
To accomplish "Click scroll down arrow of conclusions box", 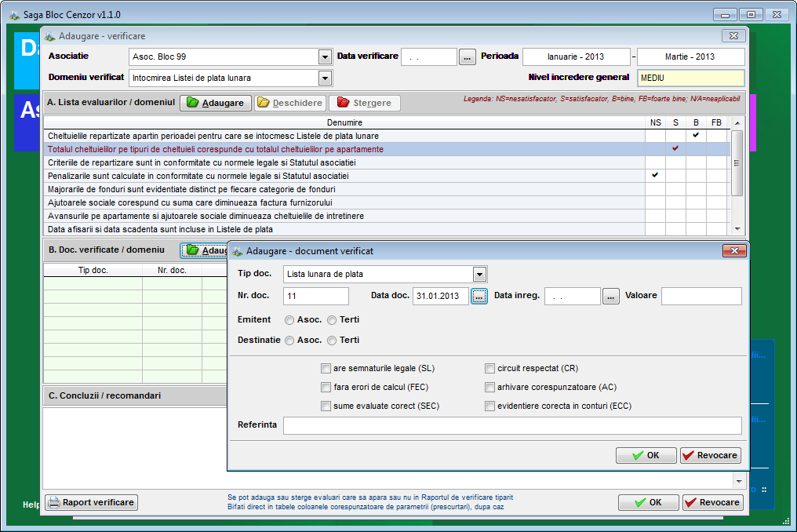I will (739, 481).
